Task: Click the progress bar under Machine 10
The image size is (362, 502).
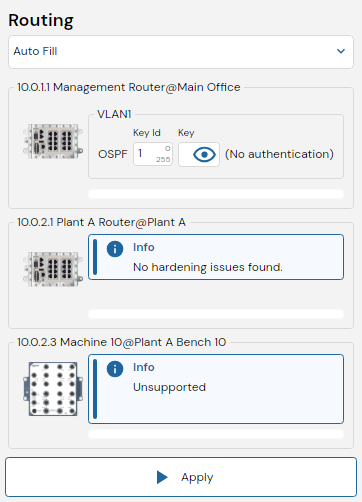Action: click(216, 434)
